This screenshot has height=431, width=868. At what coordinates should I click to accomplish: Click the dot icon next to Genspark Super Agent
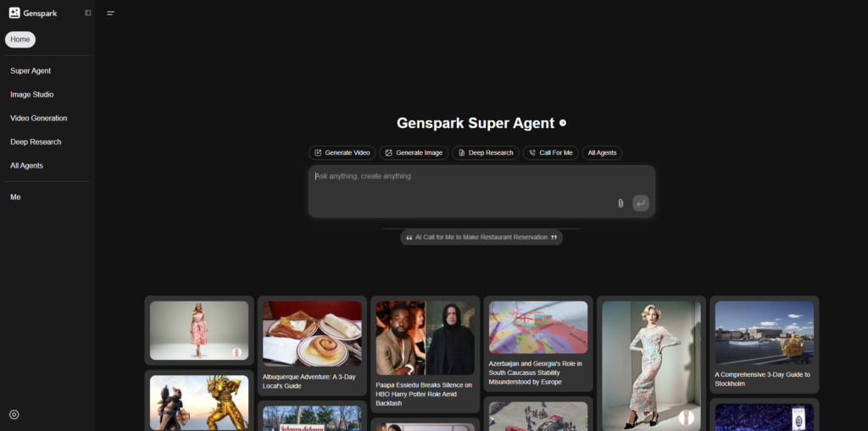[x=563, y=123]
